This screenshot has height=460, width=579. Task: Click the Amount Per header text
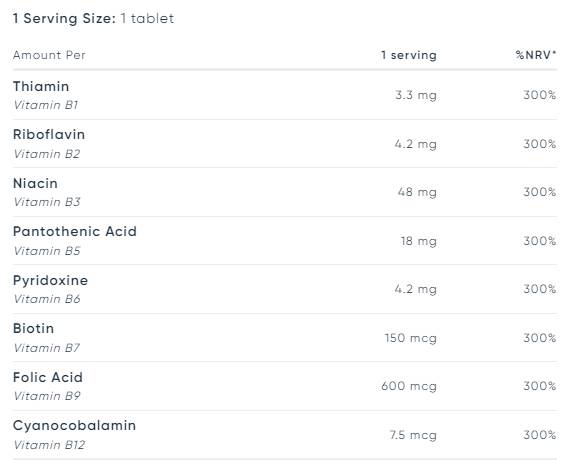(49, 55)
